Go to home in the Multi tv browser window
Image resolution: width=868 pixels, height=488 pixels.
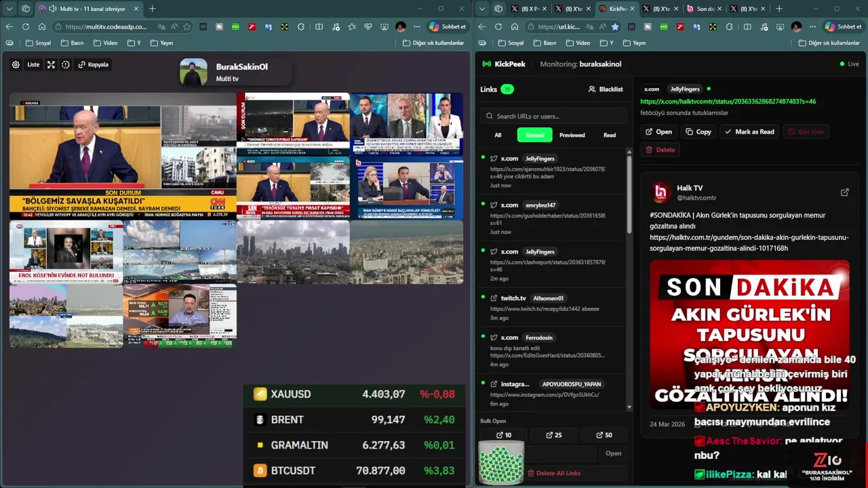tap(42, 26)
